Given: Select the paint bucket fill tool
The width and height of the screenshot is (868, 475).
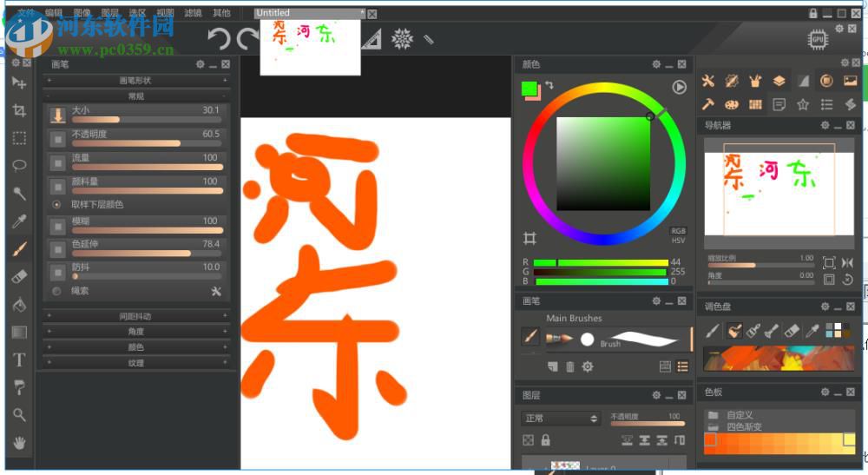Looking at the screenshot, I should 19,305.
